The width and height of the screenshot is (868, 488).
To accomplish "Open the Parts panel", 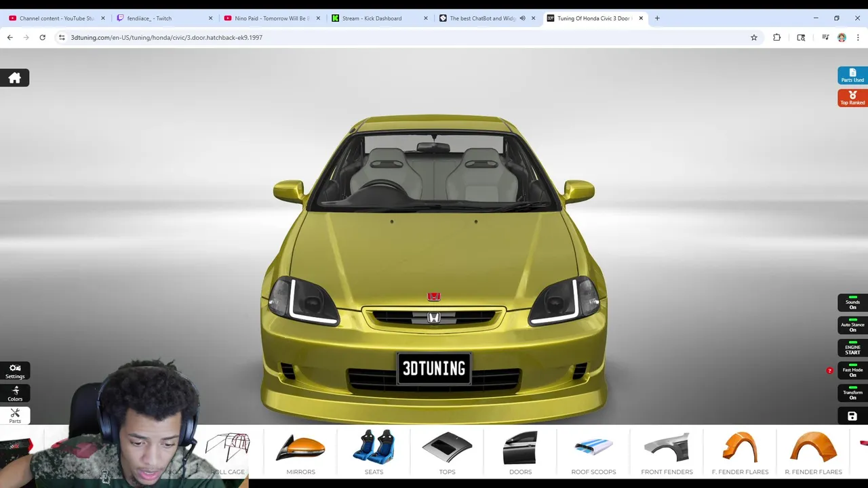I will [x=15, y=415].
